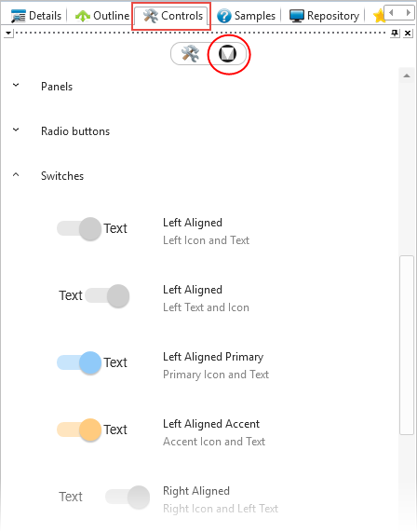Open the Outline tab
The height and width of the screenshot is (532, 417).
click(102, 16)
